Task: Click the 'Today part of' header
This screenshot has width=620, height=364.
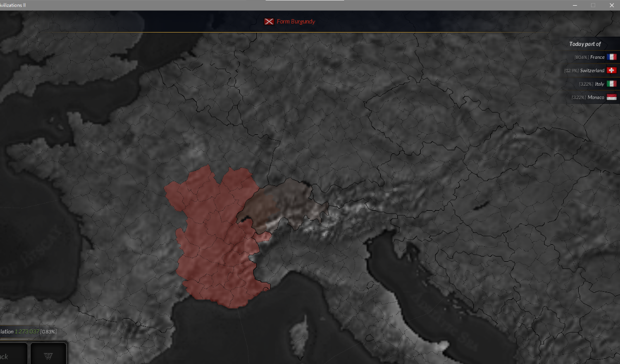Action: coord(585,44)
